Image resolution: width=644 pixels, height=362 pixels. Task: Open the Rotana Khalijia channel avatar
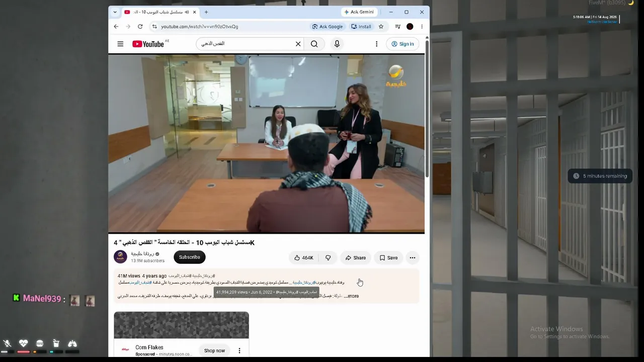(x=120, y=257)
